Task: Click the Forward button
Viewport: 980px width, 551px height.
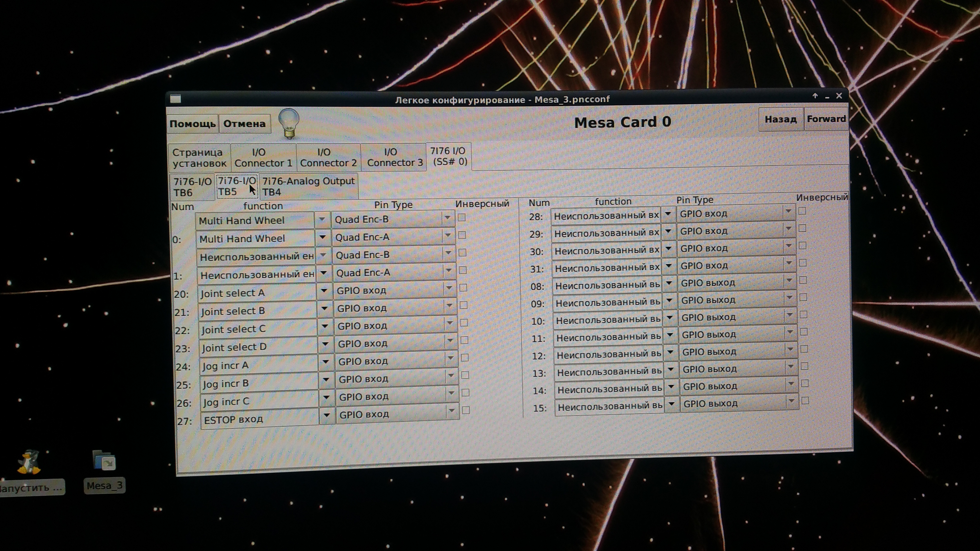Action: click(x=826, y=119)
